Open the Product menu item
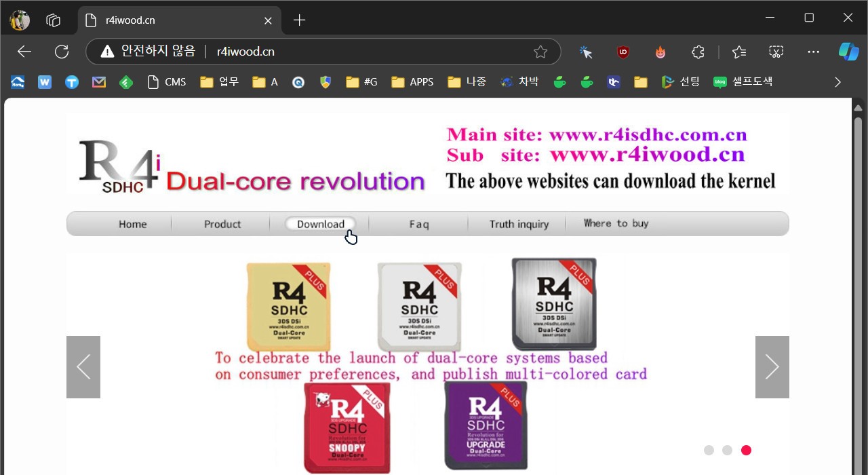Image resolution: width=868 pixels, height=475 pixels. (222, 224)
